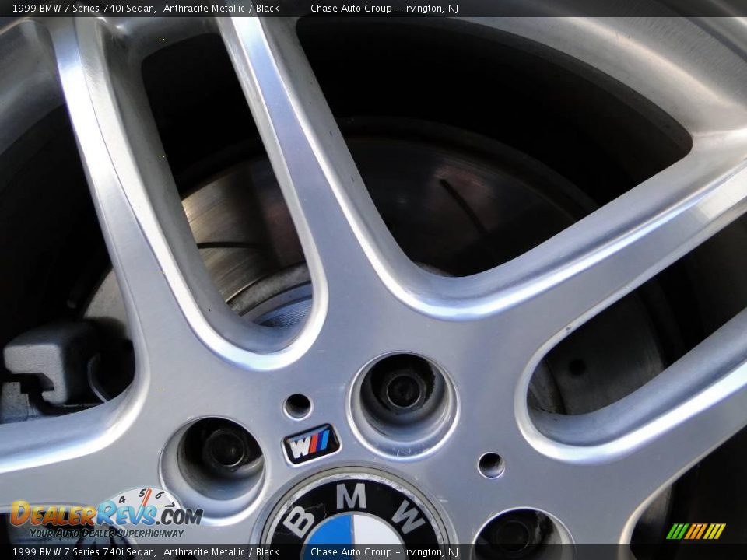Click the photo of the BMW wheel

click(x=373, y=281)
